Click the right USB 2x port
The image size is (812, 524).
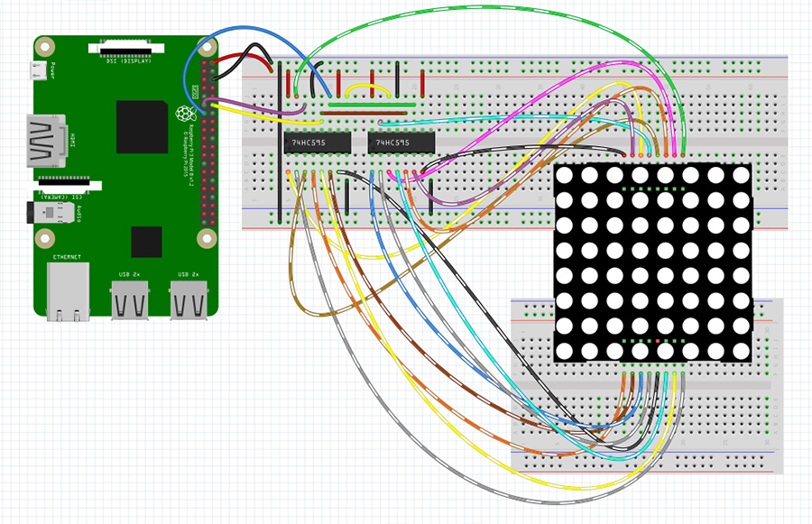pos(189,299)
